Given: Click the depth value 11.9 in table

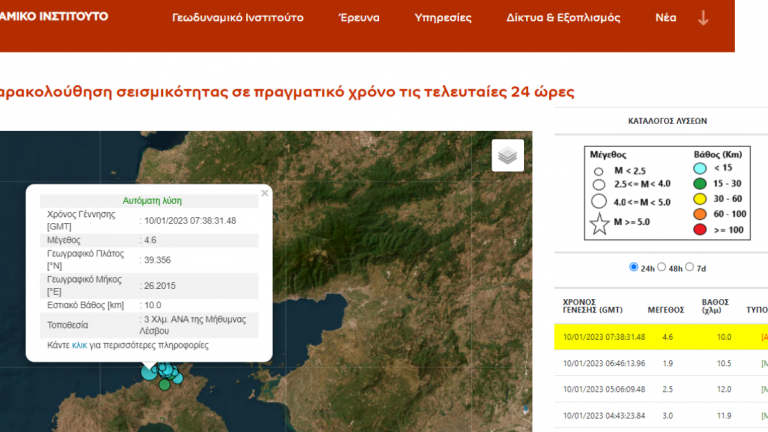Looking at the screenshot, I should pyautogui.click(x=724, y=416).
